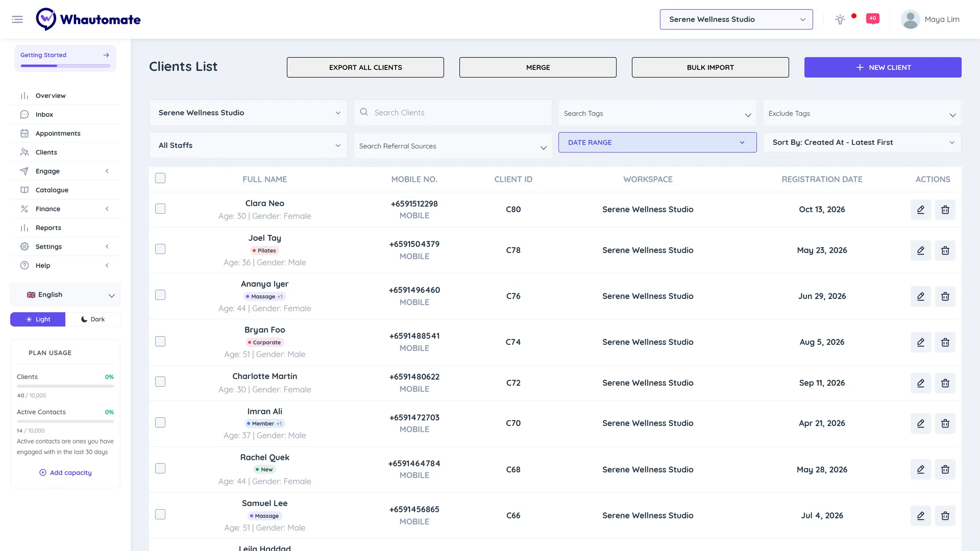Viewport: 980px width, 551px height.
Task: Click the BULK IMPORT button
Action: [710, 67]
